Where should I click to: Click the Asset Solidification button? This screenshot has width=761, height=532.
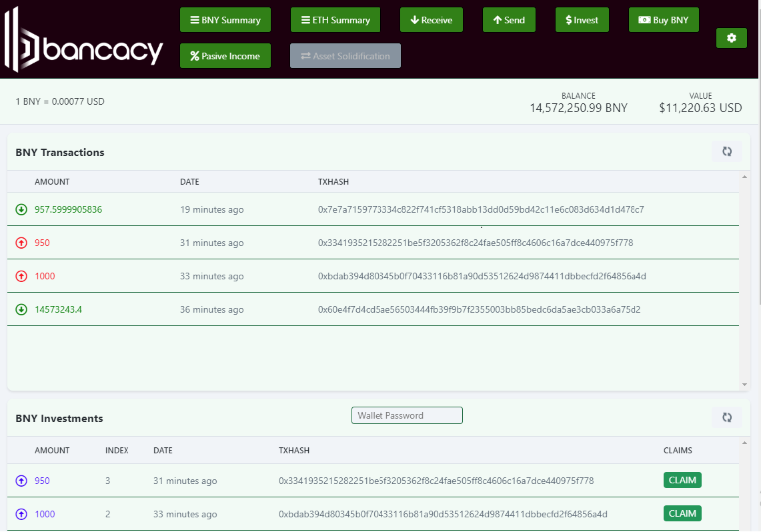pyautogui.click(x=345, y=56)
